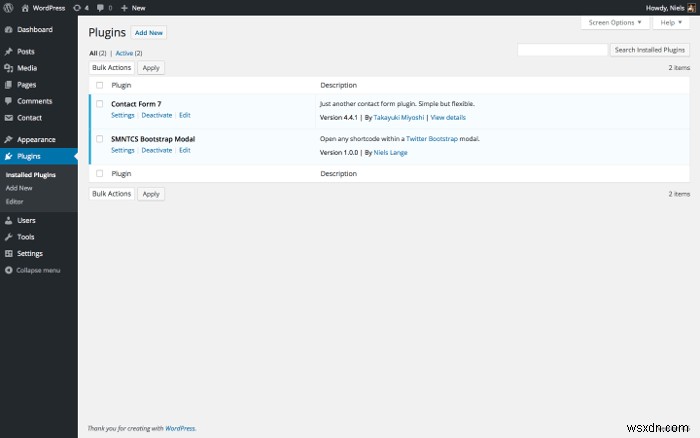Click the plugin search input field
The height and width of the screenshot is (438, 700).
(562, 50)
